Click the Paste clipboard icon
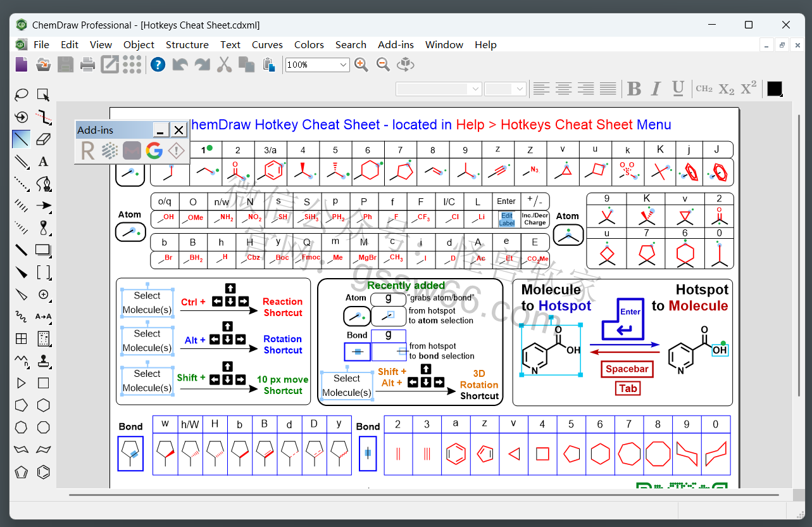812x527 pixels. [x=268, y=65]
